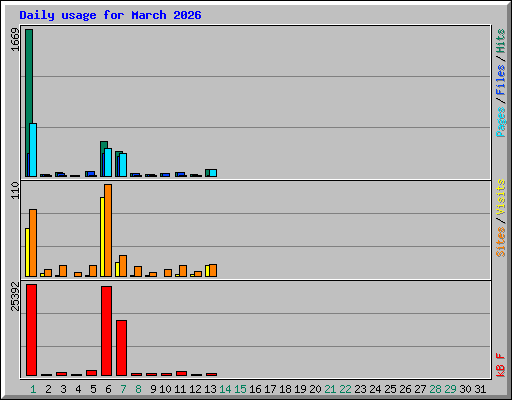This screenshot has width=512, height=400.
Task: Click the cyan Pages bar for day 6
Action: [108, 163]
